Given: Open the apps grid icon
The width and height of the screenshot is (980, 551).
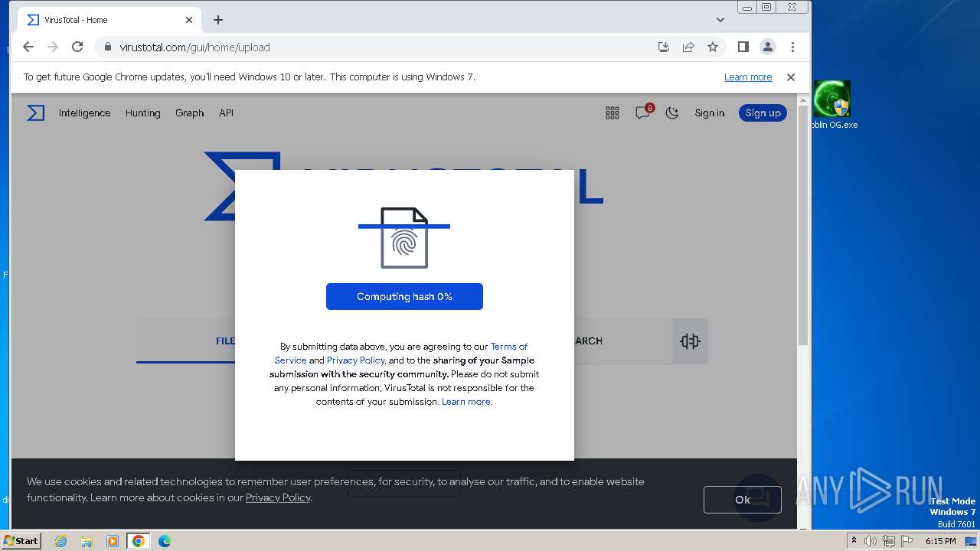Looking at the screenshot, I should point(612,113).
